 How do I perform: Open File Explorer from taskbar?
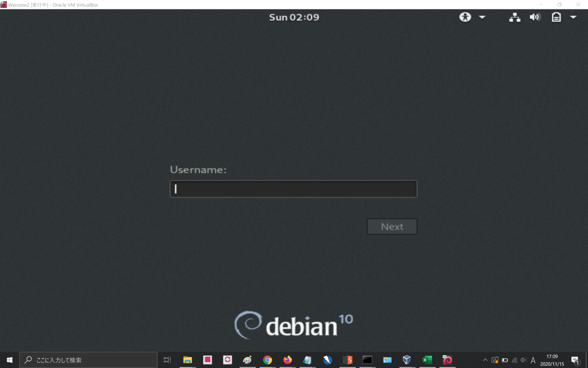point(187,360)
